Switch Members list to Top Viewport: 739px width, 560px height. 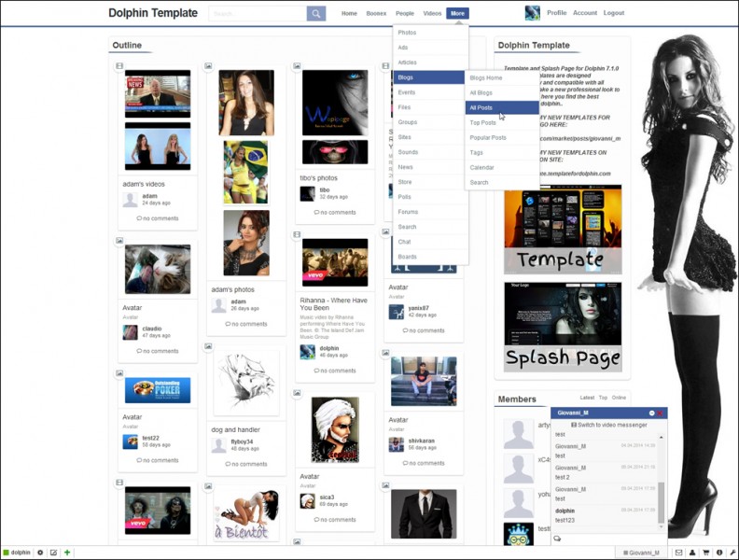pyautogui.click(x=603, y=398)
